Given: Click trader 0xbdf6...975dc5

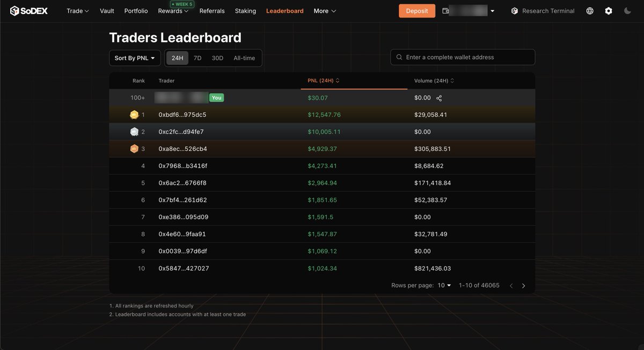Looking at the screenshot, I should tap(182, 115).
